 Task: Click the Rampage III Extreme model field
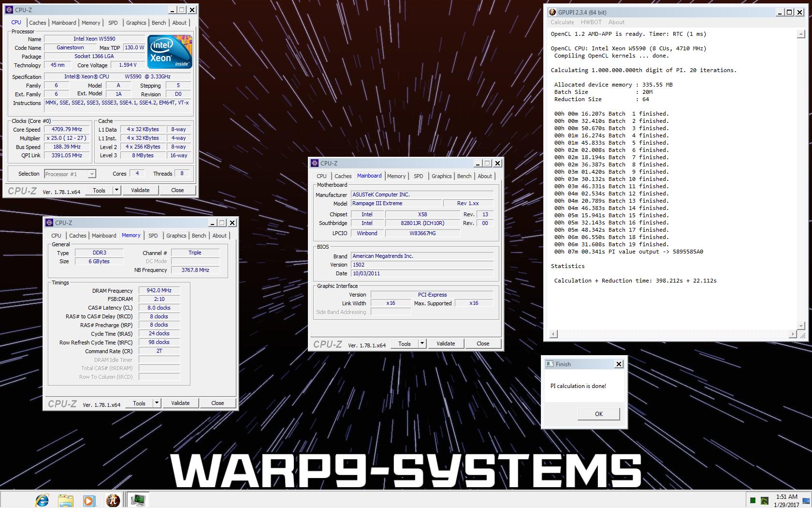coord(396,203)
